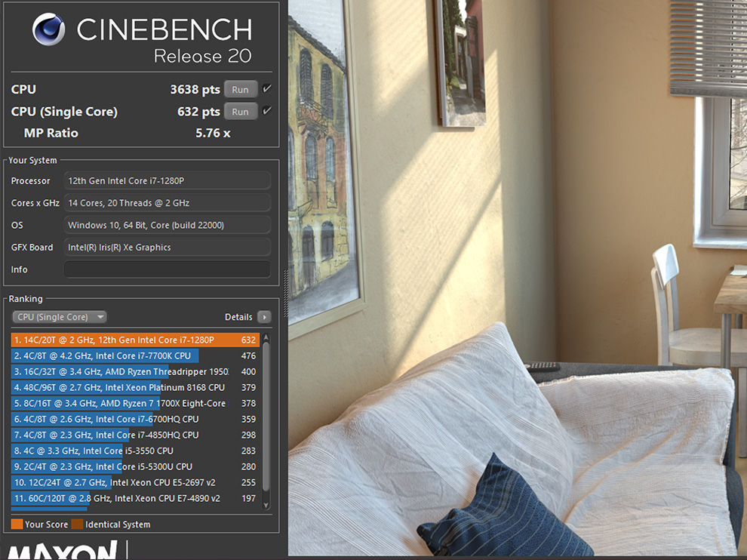The image size is (747, 560).
Task: Select ranking row Intel Core i7-7700K CPU
Action: [x=135, y=355]
